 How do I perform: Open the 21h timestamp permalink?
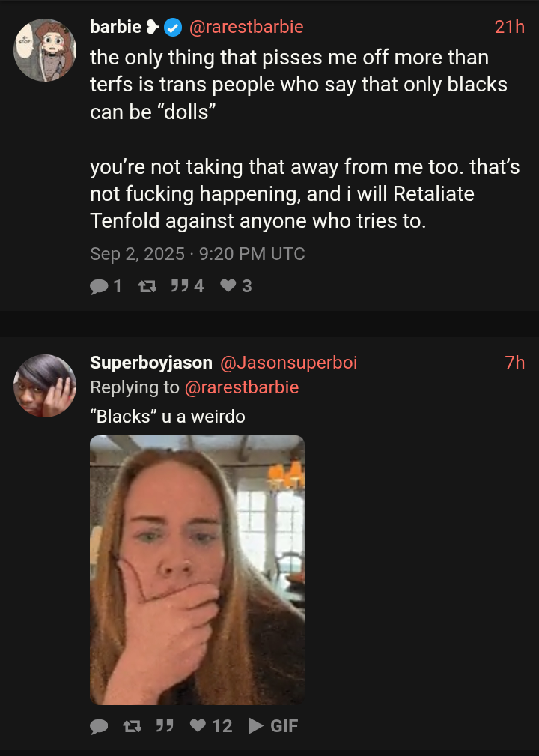(x=510, y=27)
